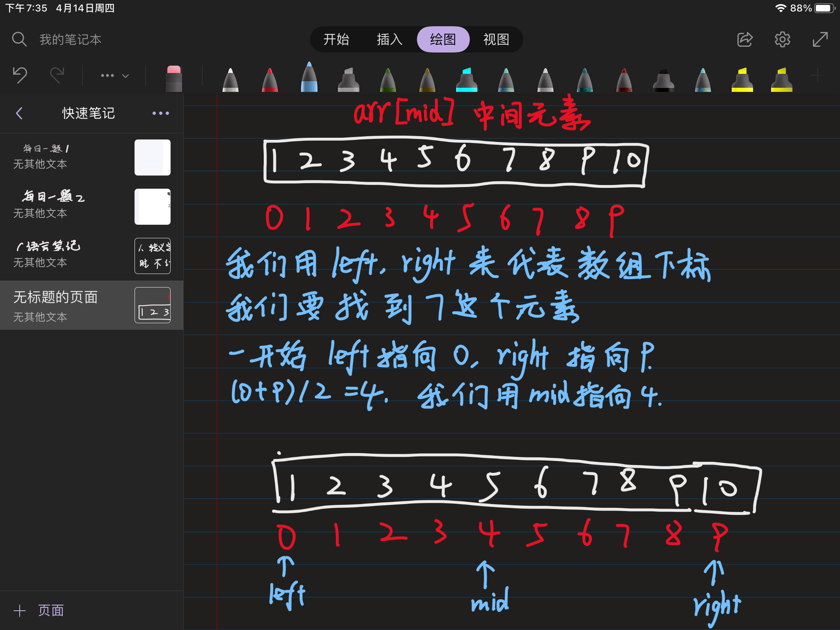Screen dimensions: 840x630
Task: Switch to the 开始 tab
Action: (x=336, y=39)
